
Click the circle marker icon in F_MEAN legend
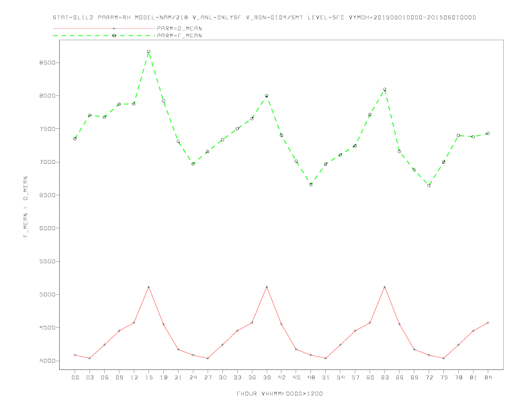114,36
